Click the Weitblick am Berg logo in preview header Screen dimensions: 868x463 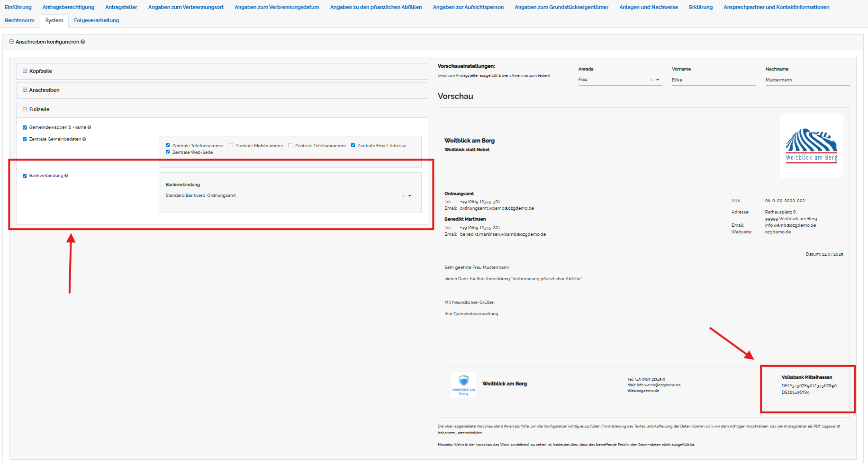tap(811, 146)
